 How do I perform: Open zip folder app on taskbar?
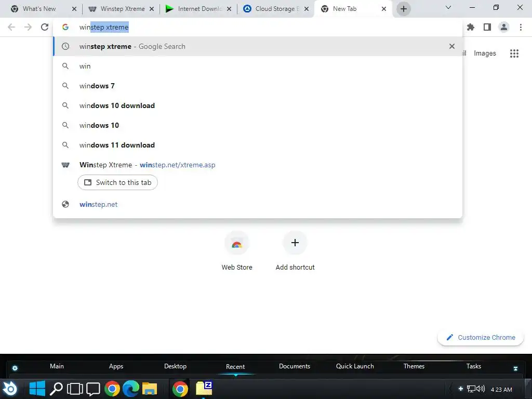(204, 388)
